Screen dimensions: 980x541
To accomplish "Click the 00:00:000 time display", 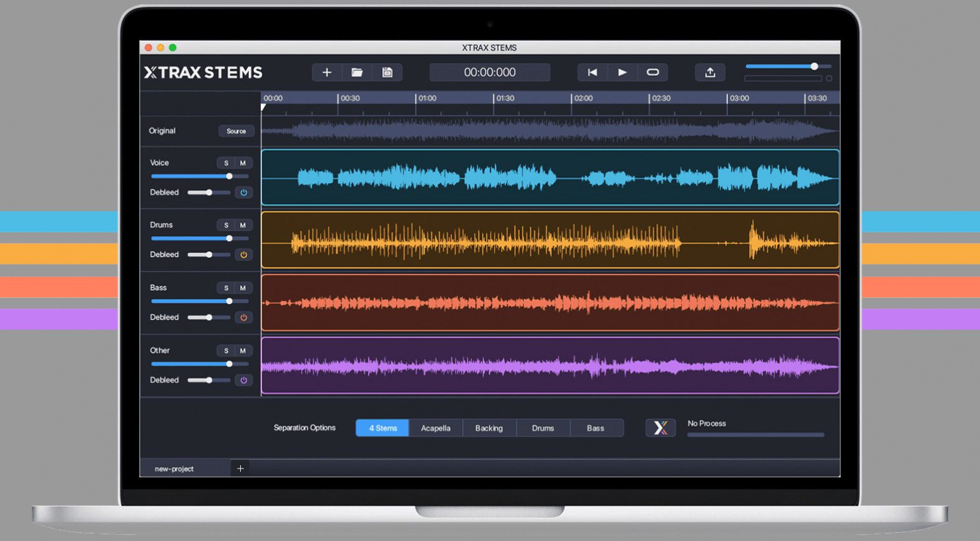I will (x=489, y=73).
